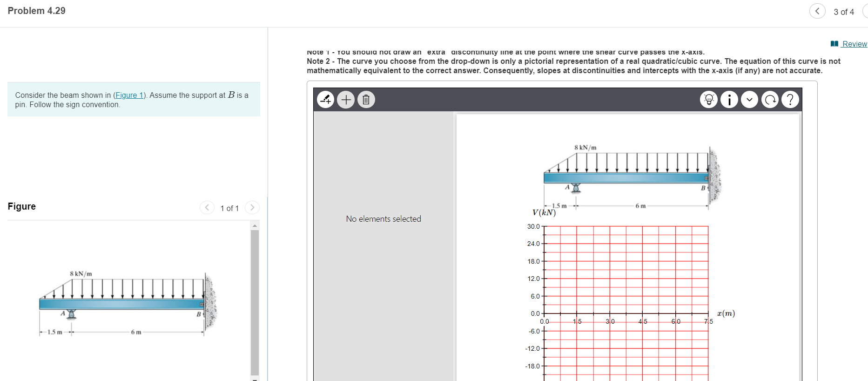Select the pencil-with-plus draw tool in graph toolbar
Screen dimensions: 868x381
click(326, 99)
